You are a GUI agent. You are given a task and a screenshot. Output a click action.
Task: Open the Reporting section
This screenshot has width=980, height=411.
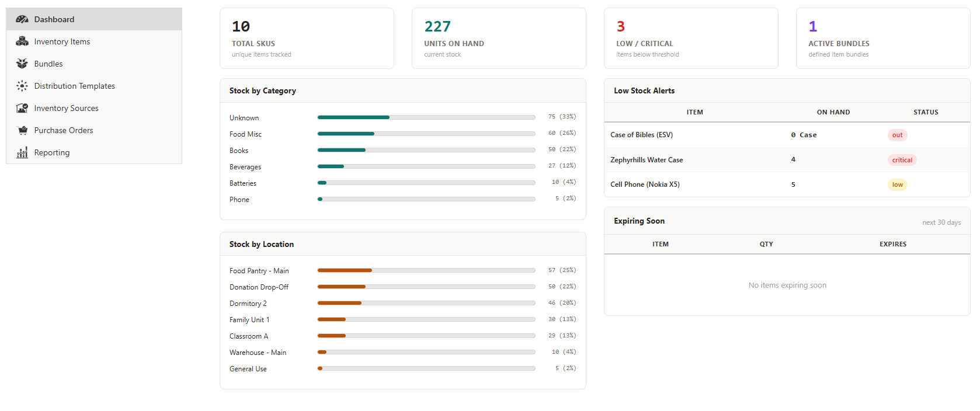coord(94,152)
